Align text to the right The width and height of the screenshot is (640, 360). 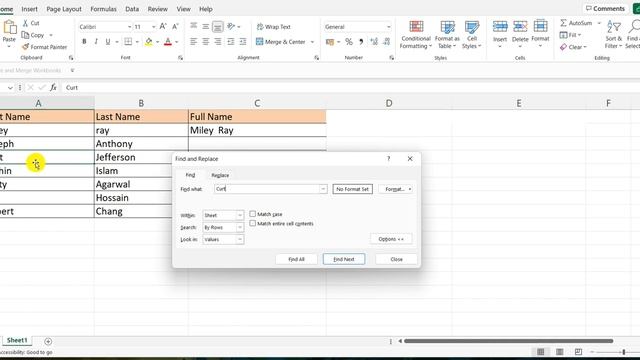218,42
